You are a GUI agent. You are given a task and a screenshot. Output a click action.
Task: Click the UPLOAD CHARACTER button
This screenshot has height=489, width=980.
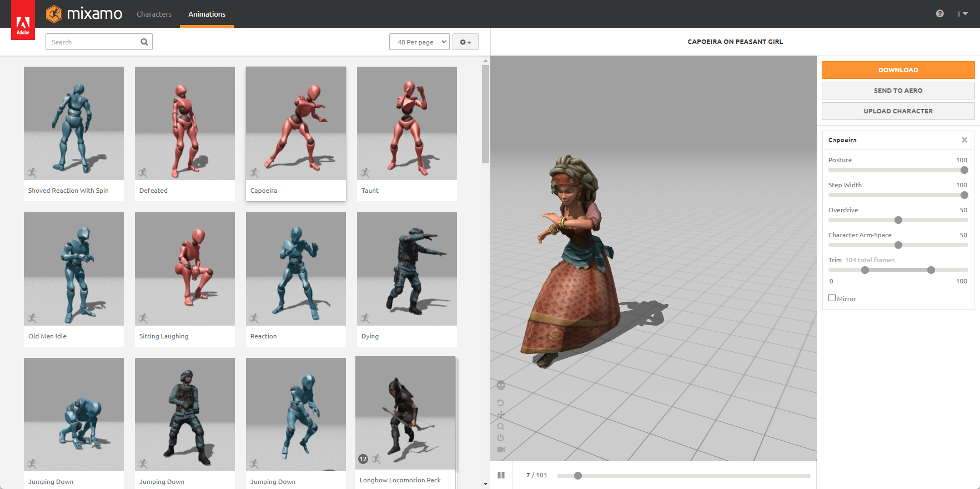(x=898, y=111)
